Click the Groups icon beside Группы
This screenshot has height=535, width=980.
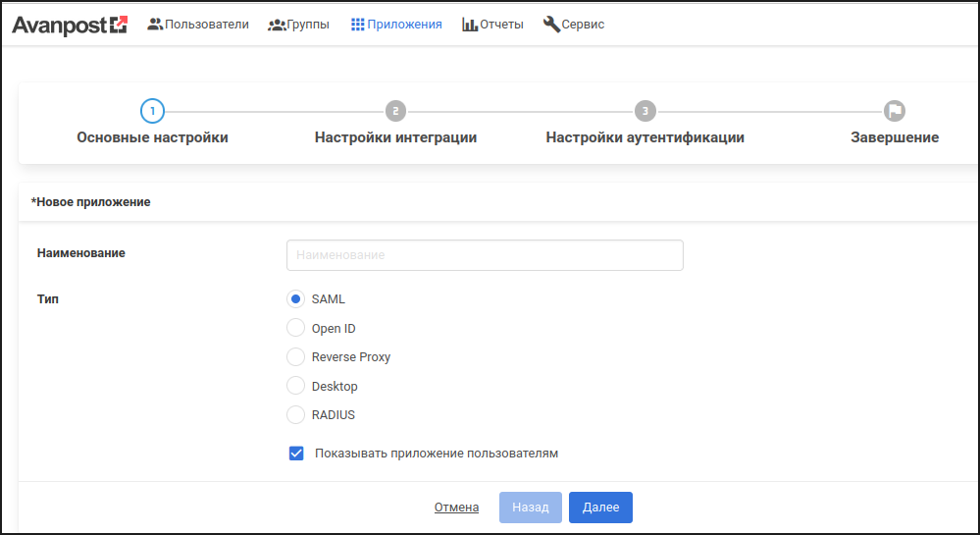(x=277, y=24)
